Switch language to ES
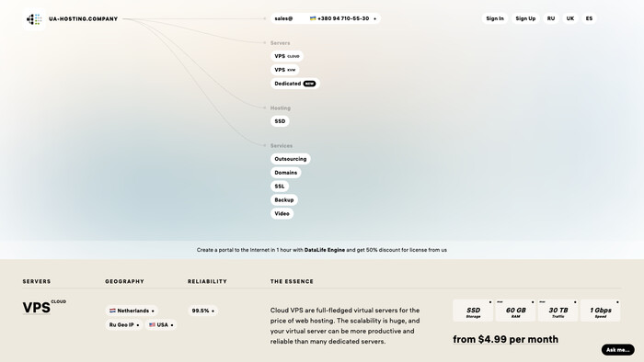This screenshot has width=644, height=362. (589, 18)
